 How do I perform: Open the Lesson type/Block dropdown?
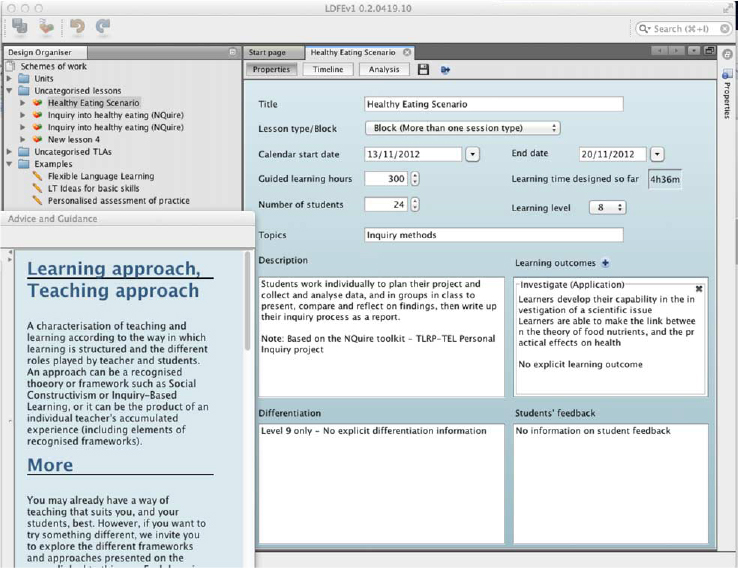462,128
